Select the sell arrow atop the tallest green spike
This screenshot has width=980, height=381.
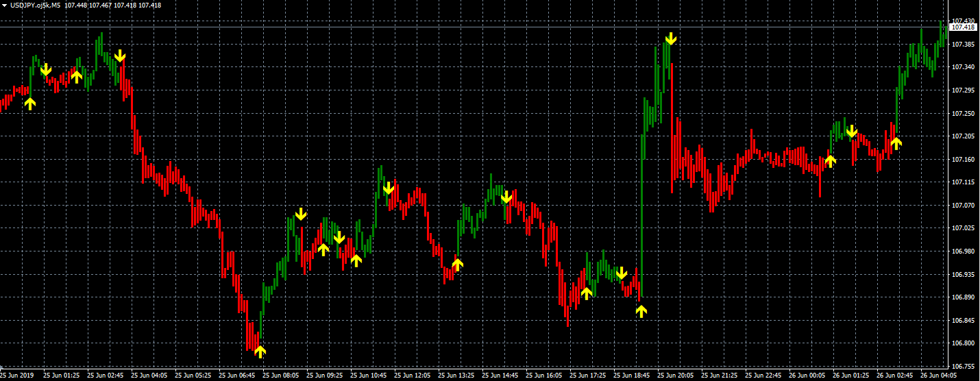tap(671, 38)
